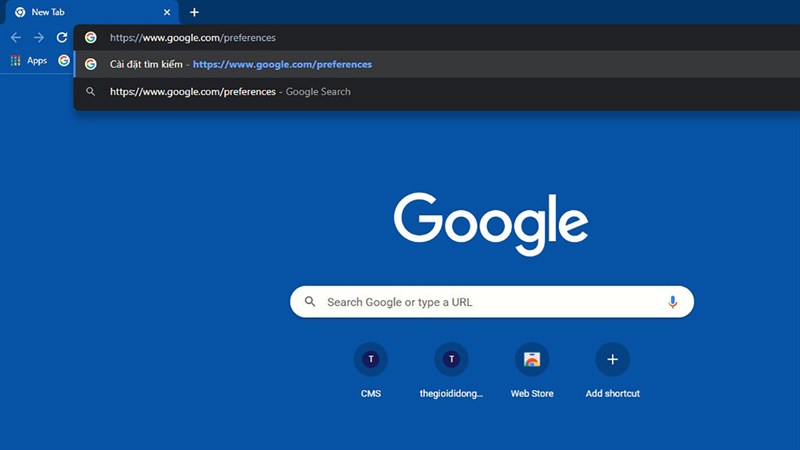
Task: Click the magnifier icon in search box
Action: coord(310,302)
